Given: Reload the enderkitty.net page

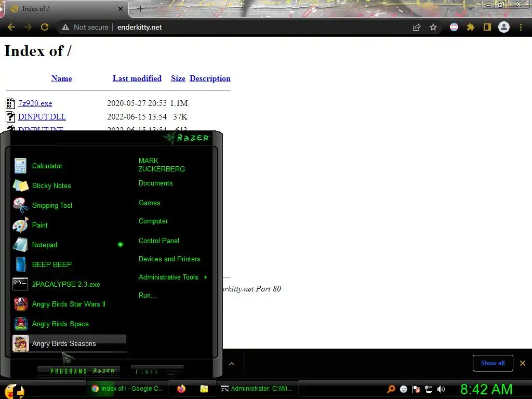Looking at the screenshot, I should (45, 27).
